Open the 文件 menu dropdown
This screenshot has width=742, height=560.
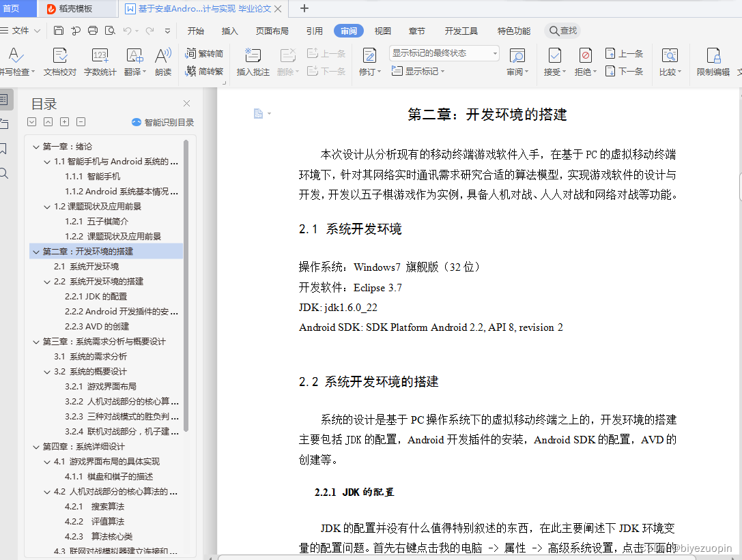tap(21, 31)
